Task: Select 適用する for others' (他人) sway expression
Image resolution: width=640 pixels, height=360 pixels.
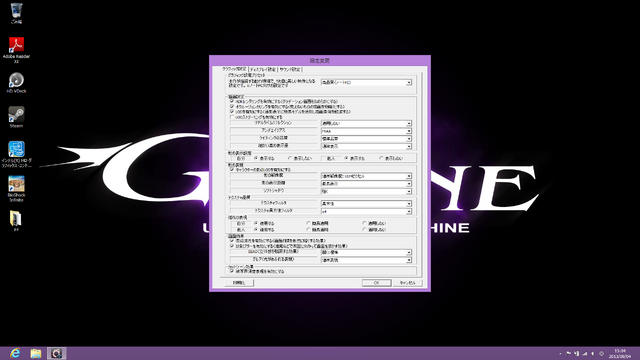Action: point(264,230)
